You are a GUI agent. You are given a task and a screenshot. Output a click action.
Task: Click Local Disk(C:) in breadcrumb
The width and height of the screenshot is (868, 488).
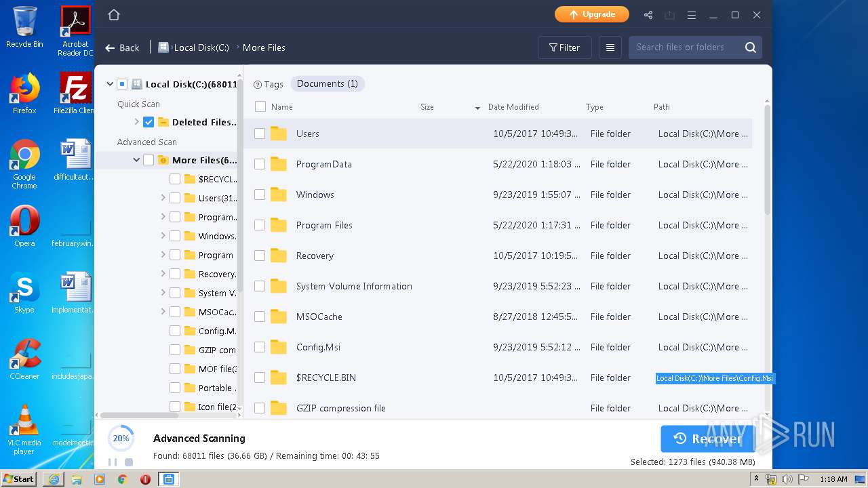coord(201,47)
